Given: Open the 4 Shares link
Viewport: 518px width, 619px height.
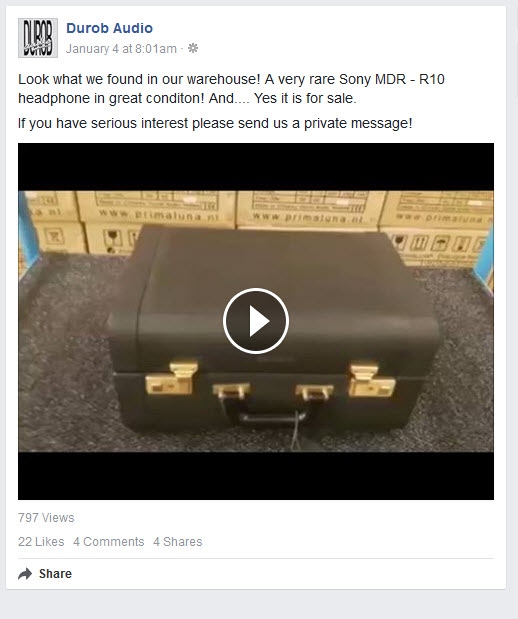Looking at the screenshot, I should [178, 542].
